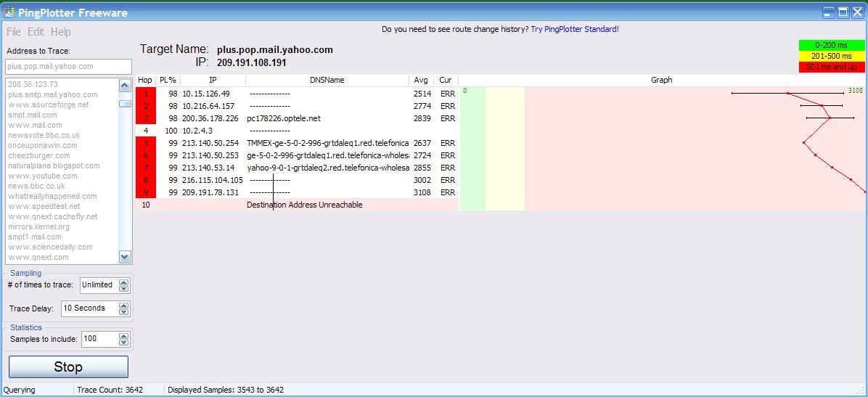Viewport: 868px width, 397px height.
Task: Select www.qnext.cachefly.net in address history
Action: tap(52, 216)
